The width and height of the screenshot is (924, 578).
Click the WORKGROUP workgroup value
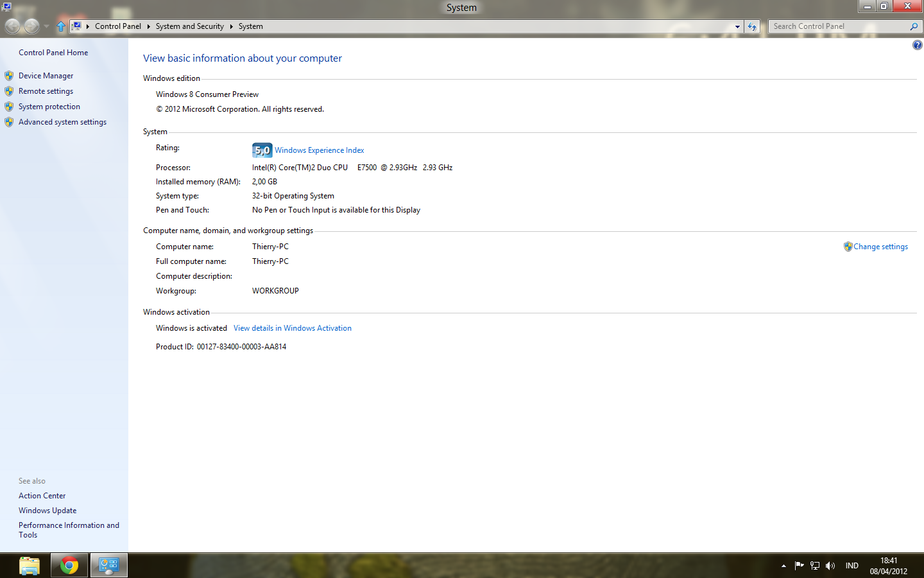[x=275, y=291]
